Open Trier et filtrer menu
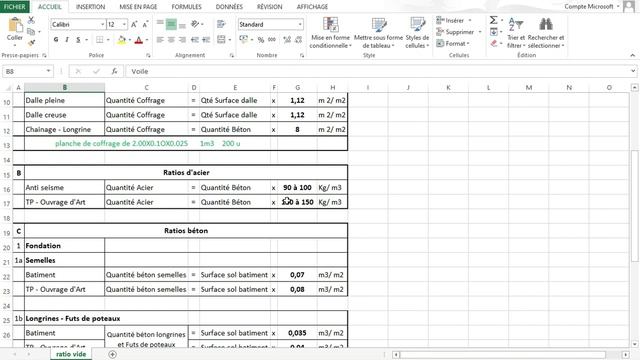This screenshot has height=360, width=640. [x=516, y=33]
